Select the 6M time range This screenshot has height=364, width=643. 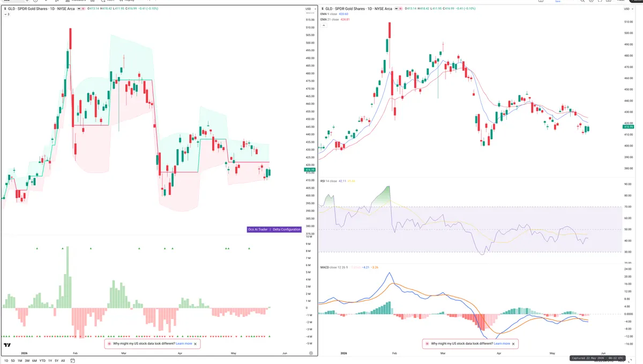(34, 361)
